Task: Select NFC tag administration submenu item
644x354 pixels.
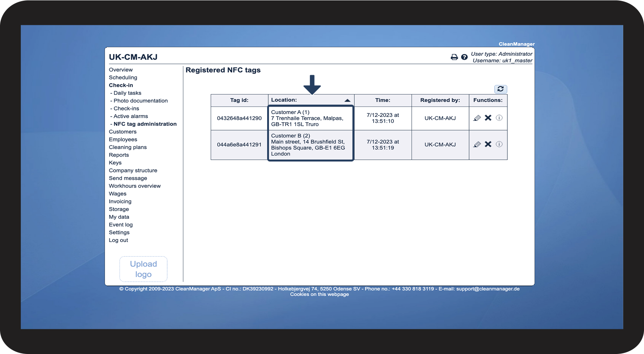Action: point(145,124)
